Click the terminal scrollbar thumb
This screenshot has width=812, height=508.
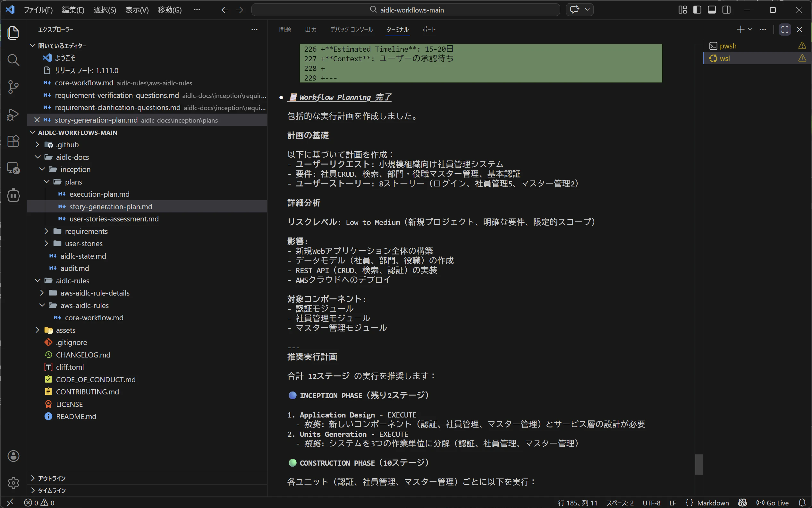tap(699, 464)
